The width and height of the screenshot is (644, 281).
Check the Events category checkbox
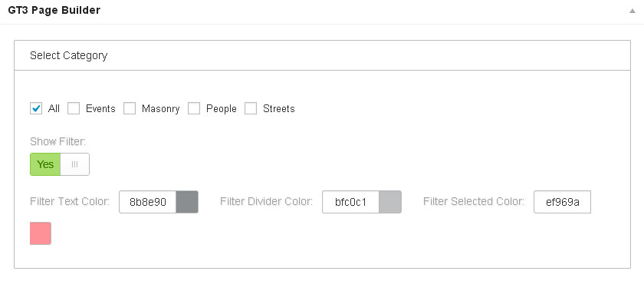(x=74, y=108)
